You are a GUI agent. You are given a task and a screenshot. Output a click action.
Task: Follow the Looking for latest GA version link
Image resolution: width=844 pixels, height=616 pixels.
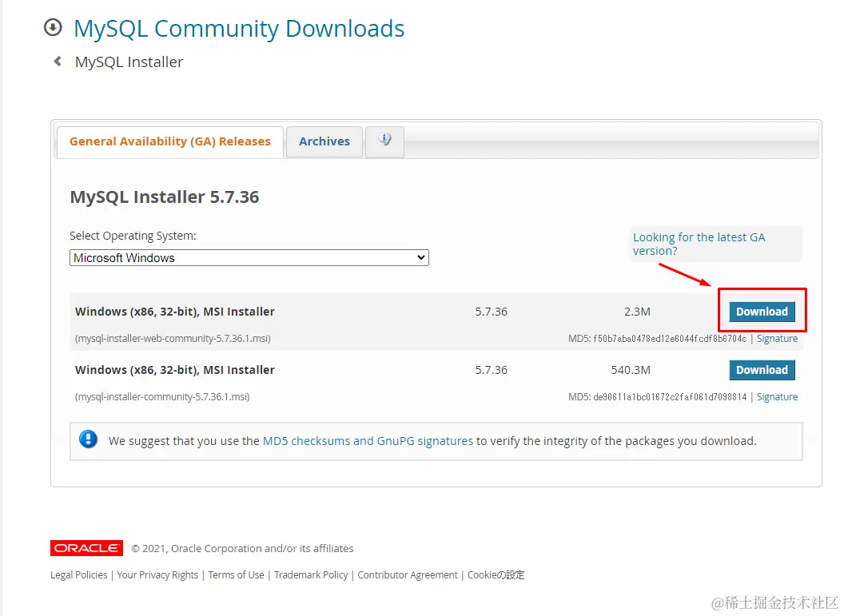point(699,244)
